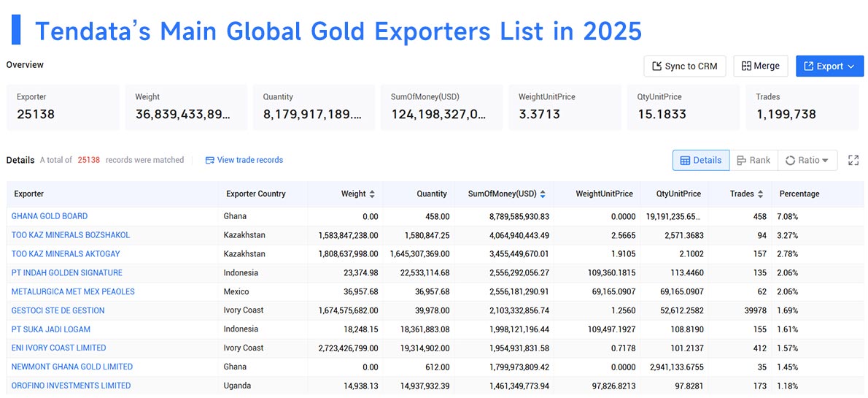
Task: Open the View trade records link
Action: pyautogui.click(x=244, y=160)
